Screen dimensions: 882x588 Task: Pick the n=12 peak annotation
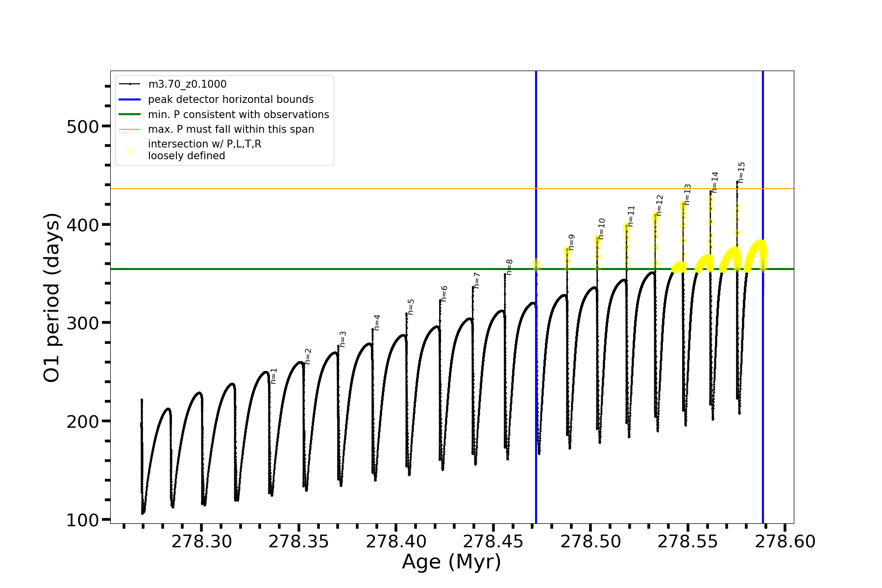660,205
